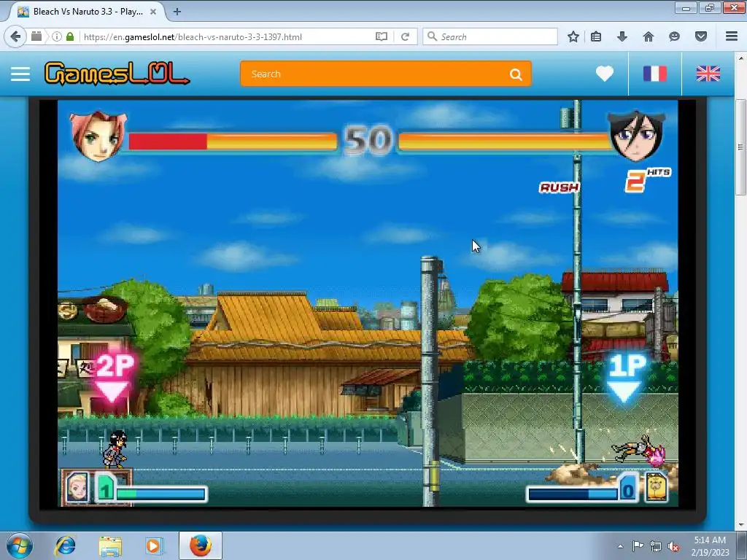
Task: Toggle Reader View in the address bar
Action: 381,36
